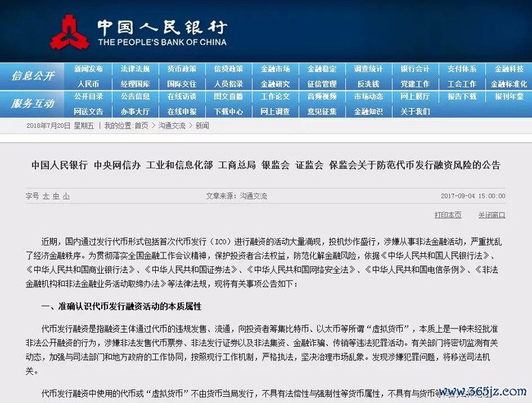Screen dimensions: 532x403
Task: Click the People's Bank of China logo emblem
Action: (70, 32)
